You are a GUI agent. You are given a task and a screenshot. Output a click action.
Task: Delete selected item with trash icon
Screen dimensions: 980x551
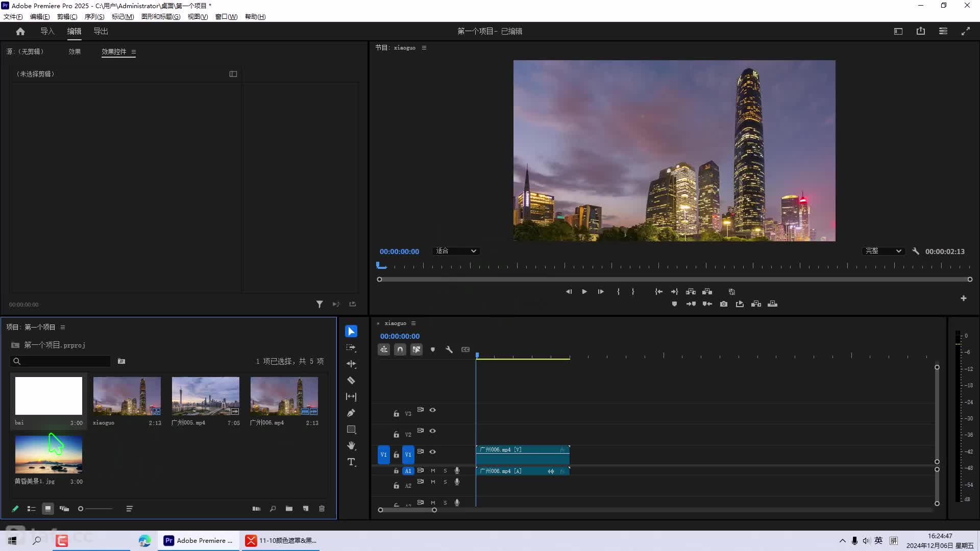[x=322, y=509]
